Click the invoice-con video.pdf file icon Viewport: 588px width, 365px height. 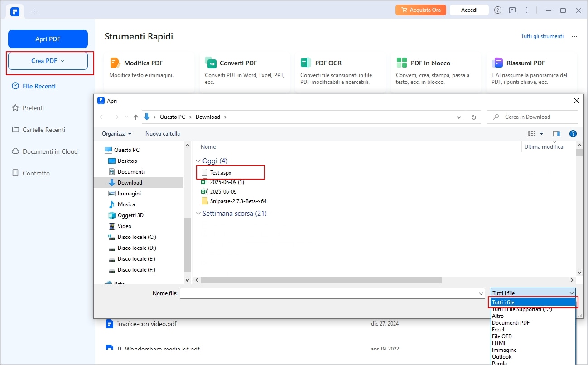(x=109, y=324)
